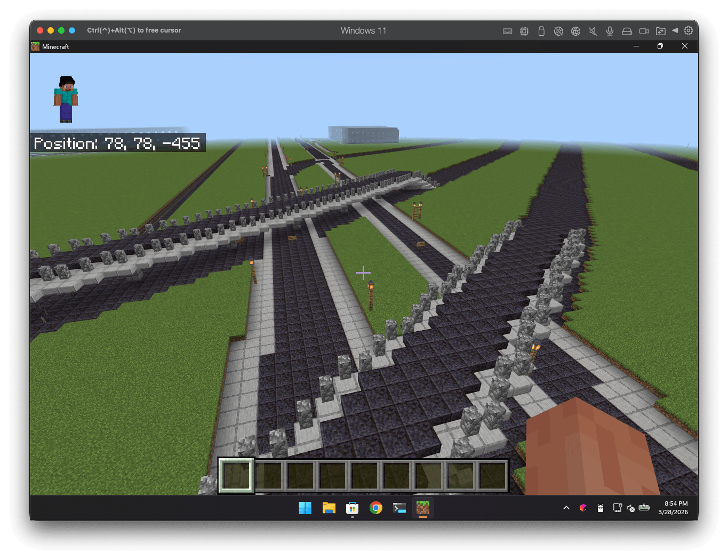Click the keyboard icon in the VM toolbar
Image resolution: width=728 pixels, height=560 pixels.
click(508, 30)
